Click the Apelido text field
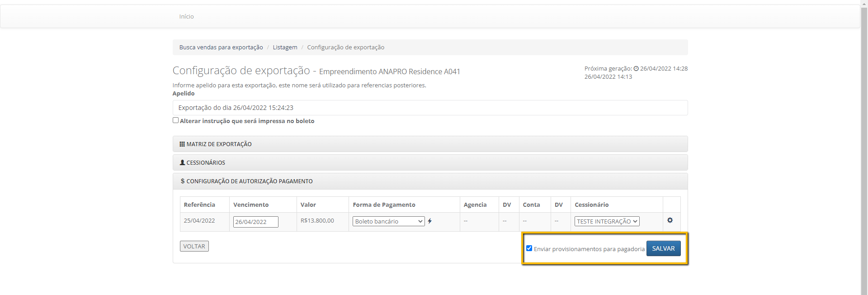 tap(430, 108)
